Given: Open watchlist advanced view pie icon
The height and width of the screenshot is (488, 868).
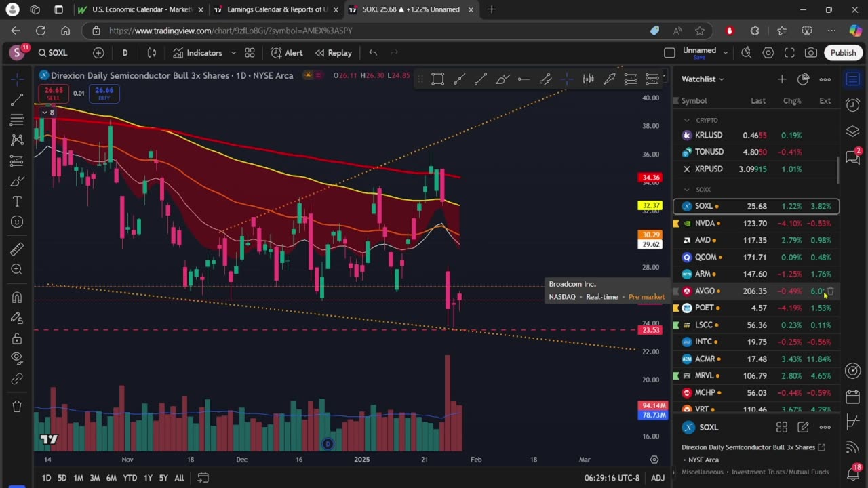Looking at the screenshot, I should pyautogui.click(x=804, y=79).
